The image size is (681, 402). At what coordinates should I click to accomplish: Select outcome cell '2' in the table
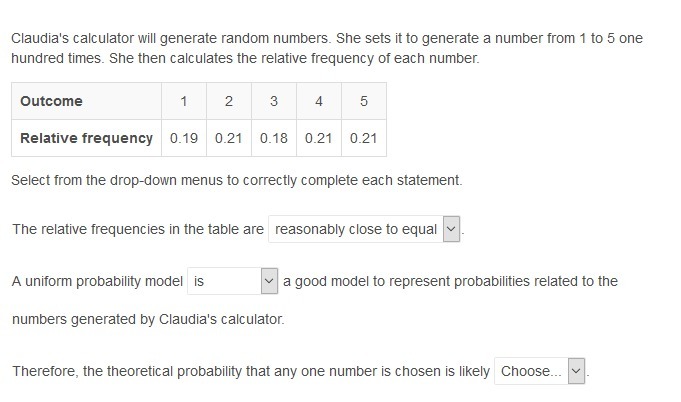click(229, 101)
